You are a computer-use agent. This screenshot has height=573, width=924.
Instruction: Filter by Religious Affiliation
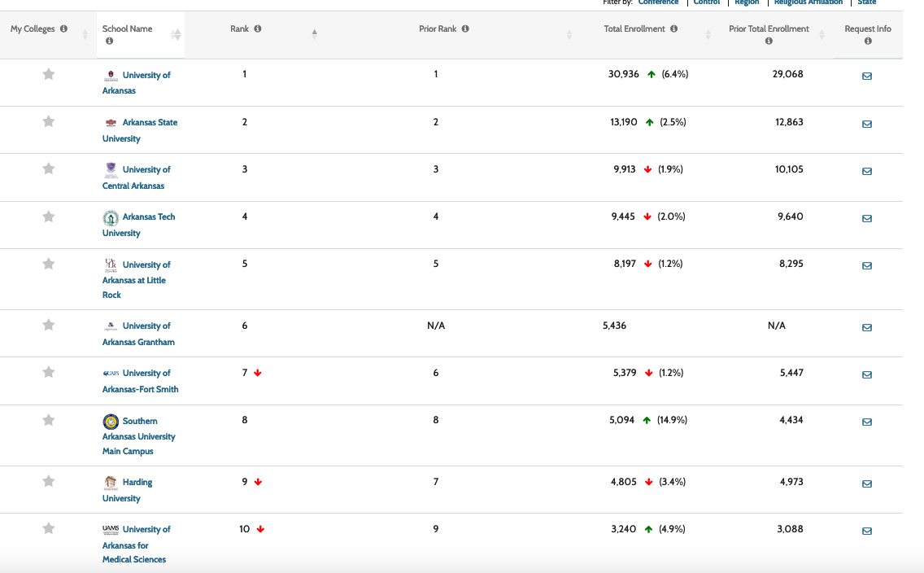pos(808,2)
